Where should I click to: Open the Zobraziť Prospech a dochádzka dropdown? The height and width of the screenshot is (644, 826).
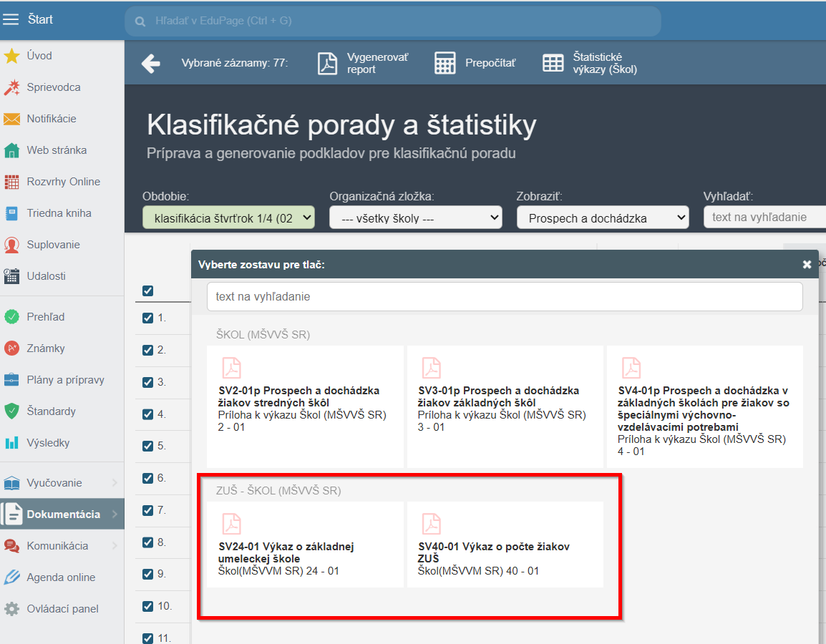tap(603, 218)
